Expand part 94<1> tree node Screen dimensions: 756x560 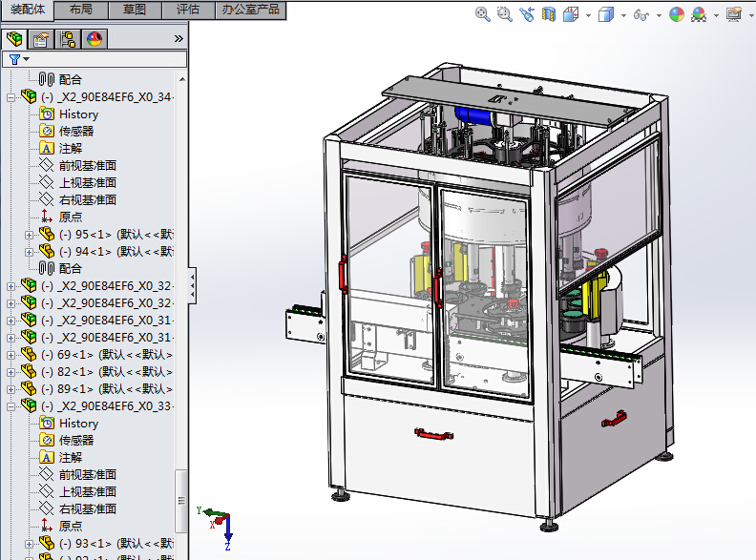[29, 252]
